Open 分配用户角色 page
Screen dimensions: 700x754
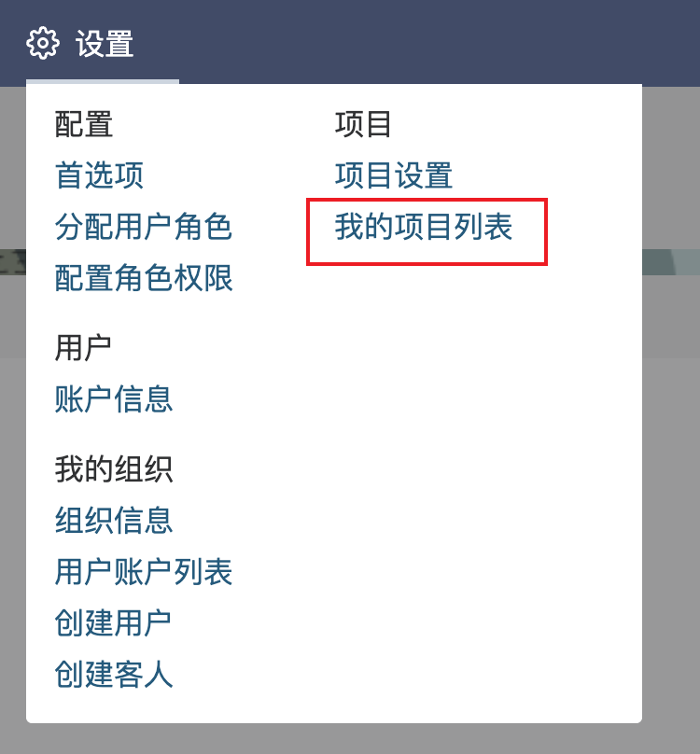pyautogui.click(x=144, y=227)
